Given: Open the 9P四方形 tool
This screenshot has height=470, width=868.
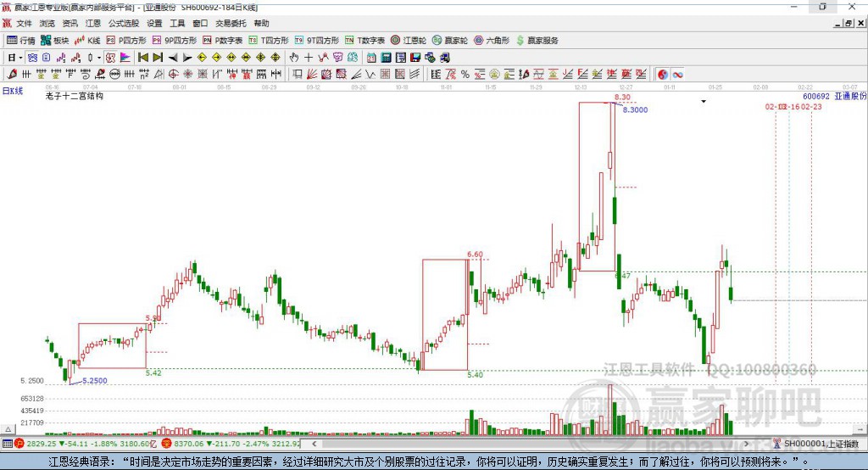Looking at the screenshot, I should point(175,41).
